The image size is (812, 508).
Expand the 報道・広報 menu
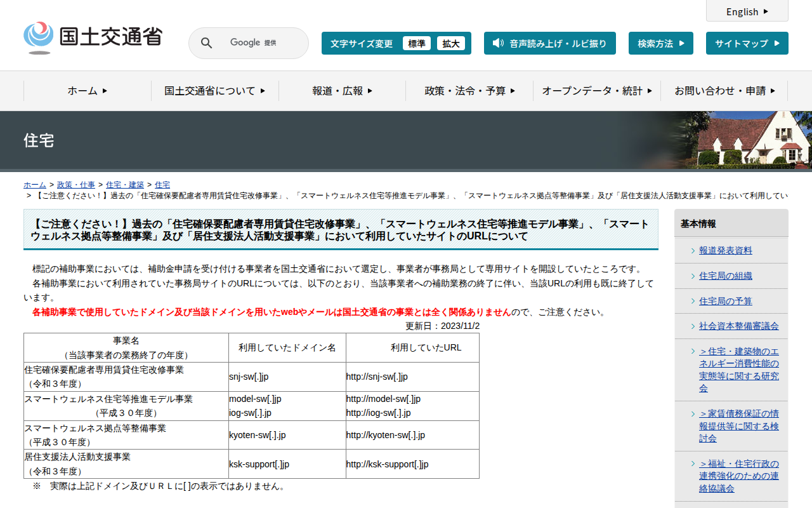[342, 91]
